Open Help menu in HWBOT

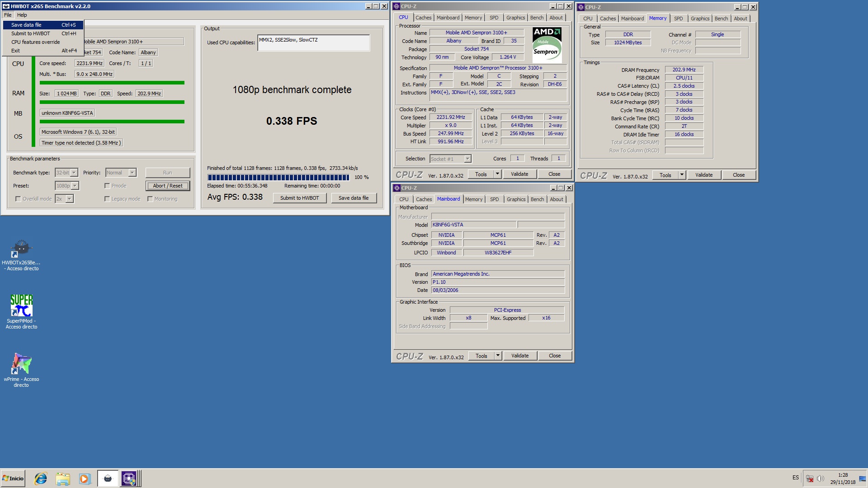22,15
